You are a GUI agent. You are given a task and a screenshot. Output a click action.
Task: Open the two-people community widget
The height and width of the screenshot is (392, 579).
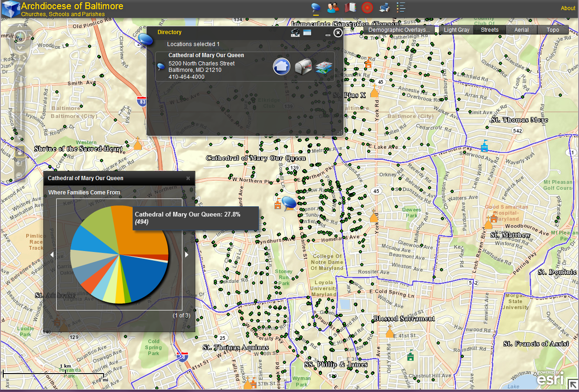[x=333, y=7]
